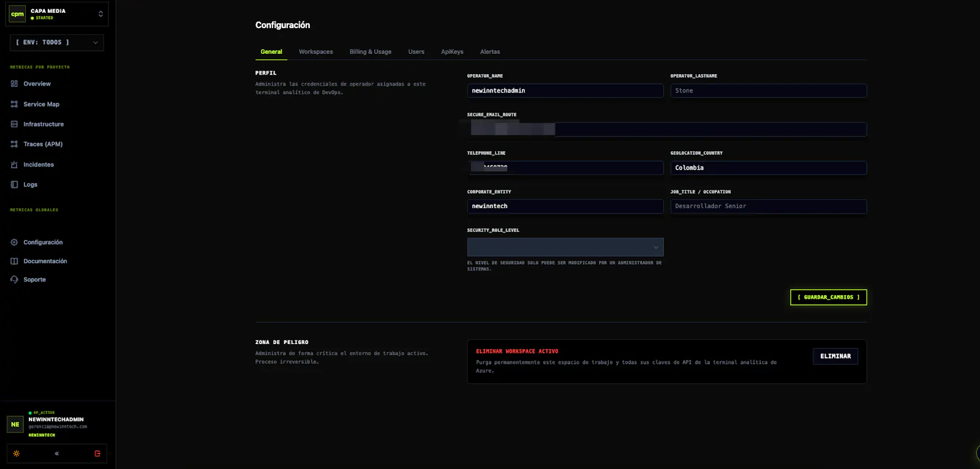The width and height of the screenshot is (980, 469).
Task: Click the SECURE_EMAIL_ROUTE input field
Action: pos(667,129)
